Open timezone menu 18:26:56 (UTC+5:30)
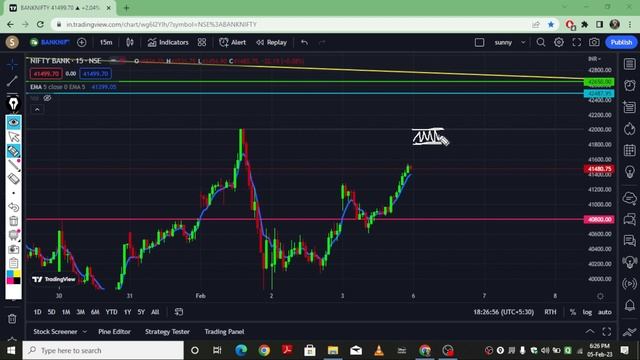 click(503, 312)
